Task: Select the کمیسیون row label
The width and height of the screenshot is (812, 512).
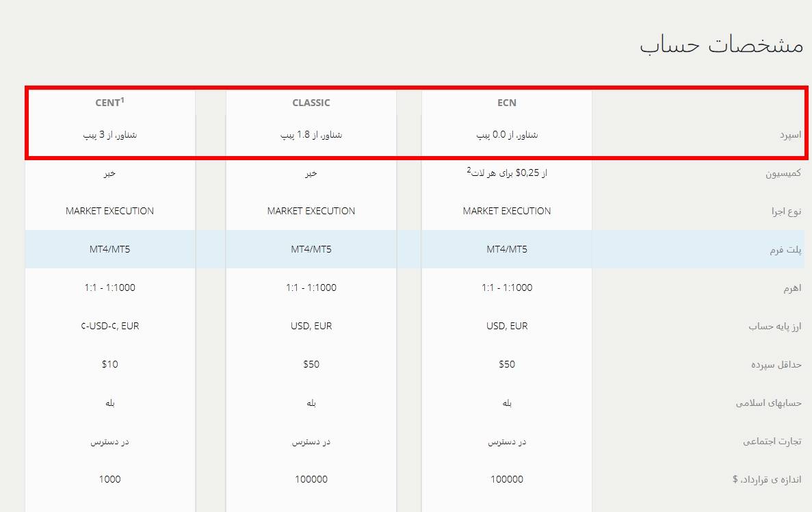Action: (x=783, y=173)
